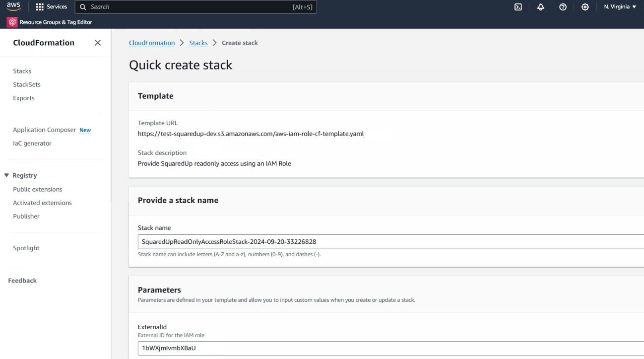Collapse the Registry section
The image size is (644, 359).
tap(6, 175)
